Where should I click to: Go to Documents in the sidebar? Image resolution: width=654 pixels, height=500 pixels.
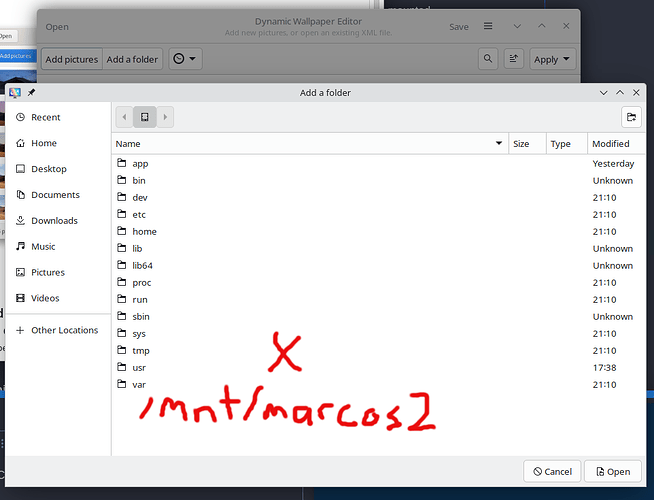(58, 195)
